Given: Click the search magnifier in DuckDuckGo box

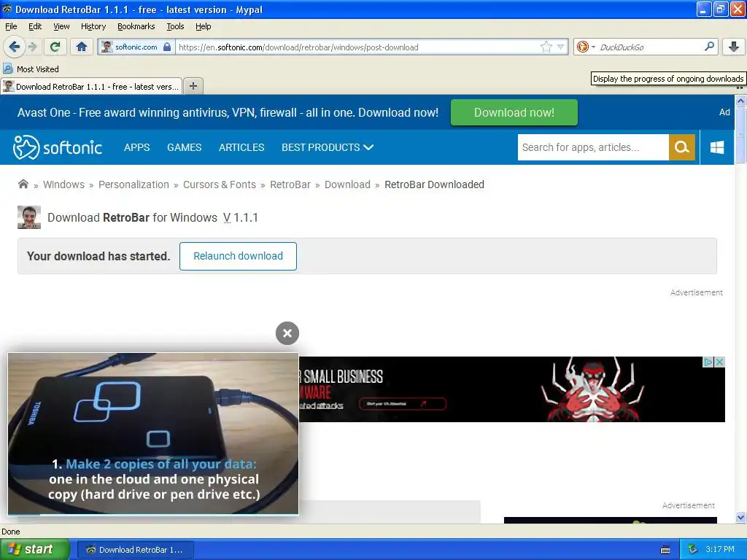Looking at the screenshot, I should 709,46.
